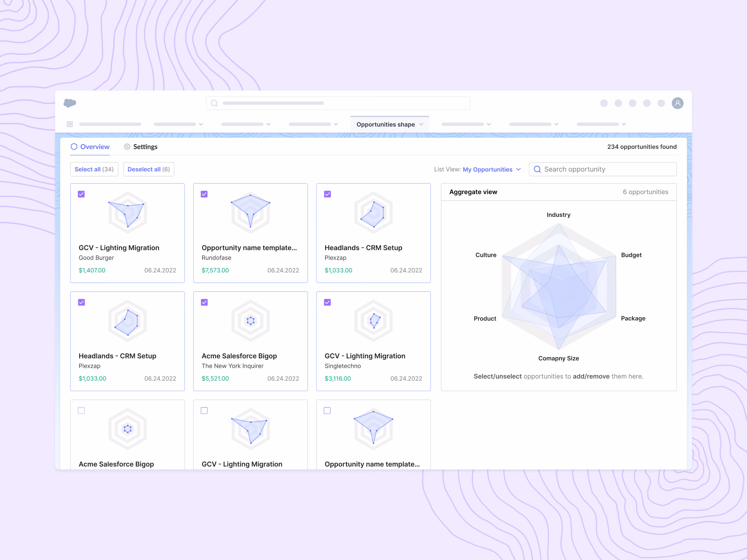This screenshot has width=747, height=560.
Task: Expand the second placeholder nav tab chevron
Action: (x=201, y=124)
